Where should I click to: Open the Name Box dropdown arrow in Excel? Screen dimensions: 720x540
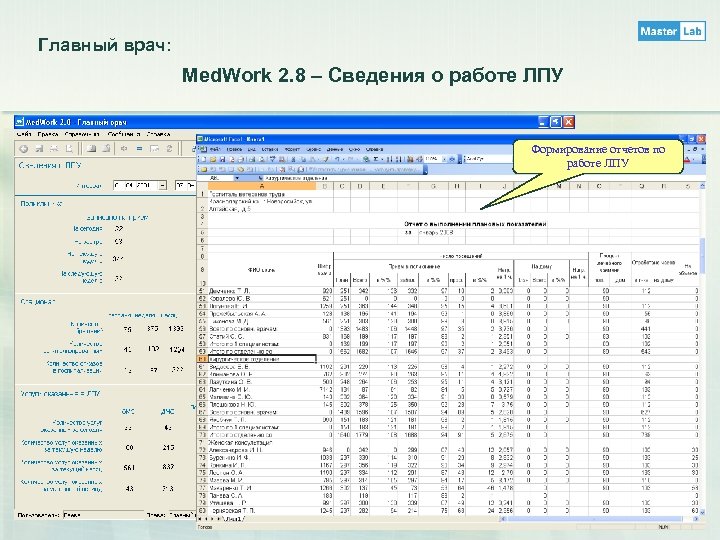(x=237, y=178)
